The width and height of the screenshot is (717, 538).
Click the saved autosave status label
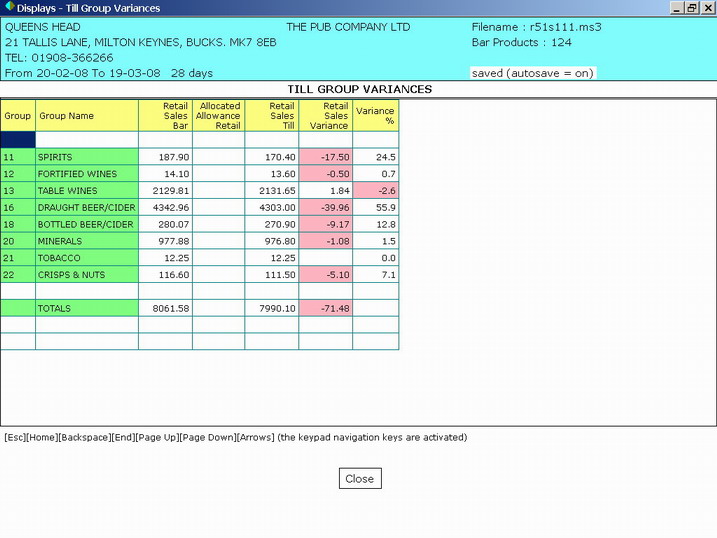pyautogui.click(x=531, y=73)
